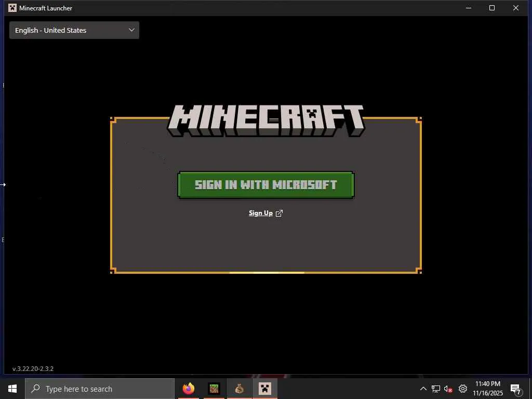The height and width of the screenshot is (399, 532).
Task: Click the Sign In With Microsoft button
Action: [266, 184]
